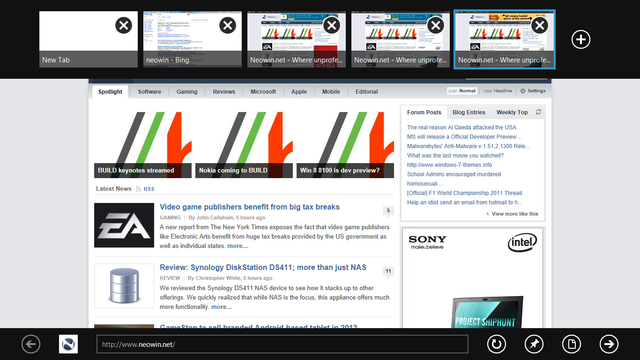640x360 pixels.
Task: Switch to the Blog Entries tab
Action: click(469, 112)
